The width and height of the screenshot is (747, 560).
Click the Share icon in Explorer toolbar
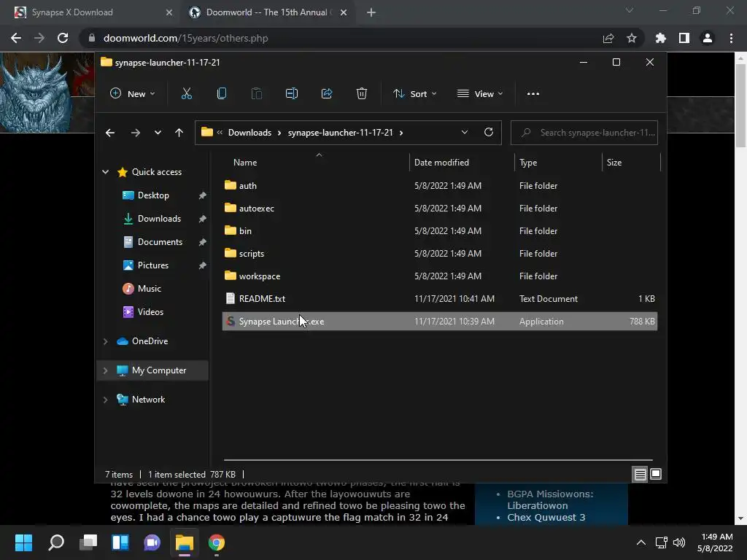pos(327,94)
